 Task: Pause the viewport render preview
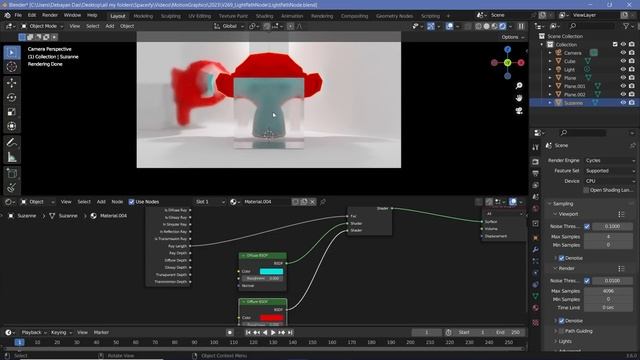click(521, 26)
